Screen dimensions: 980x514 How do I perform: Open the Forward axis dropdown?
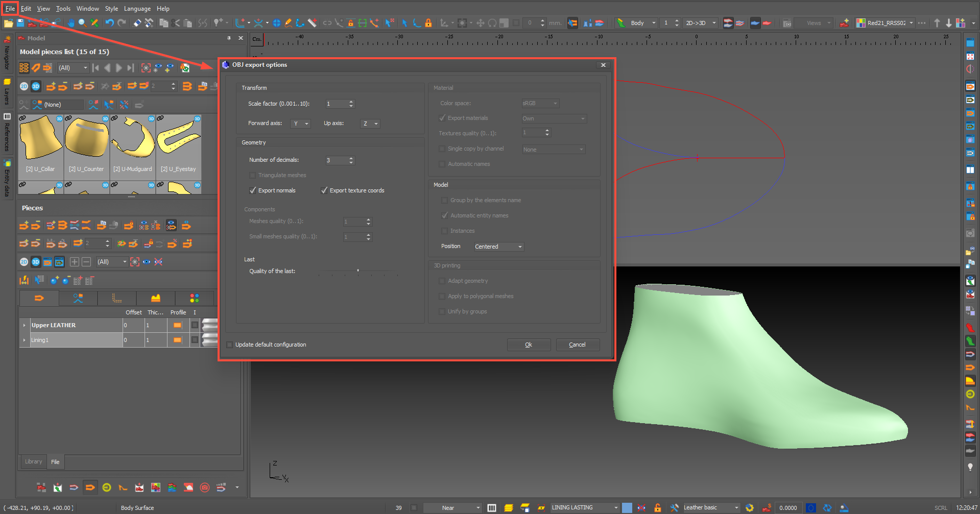300,124
